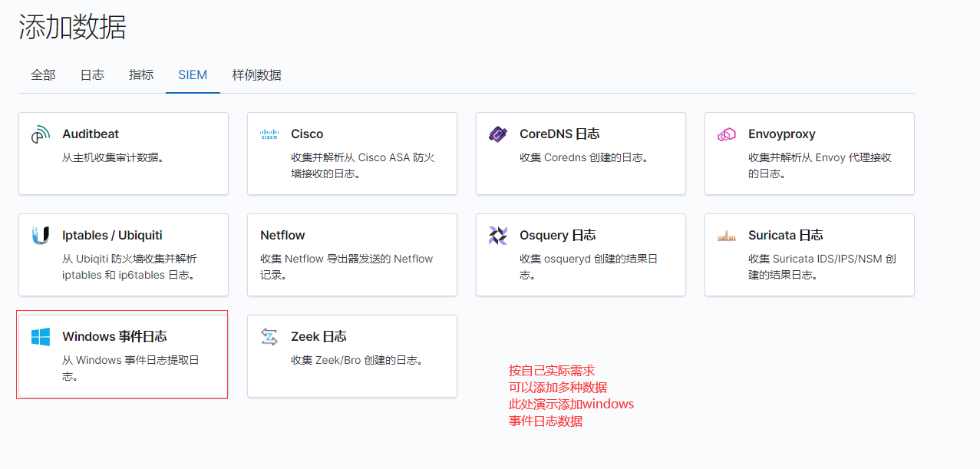Click the Auditbeat icon
980x469 pixels.
point(41,134)
